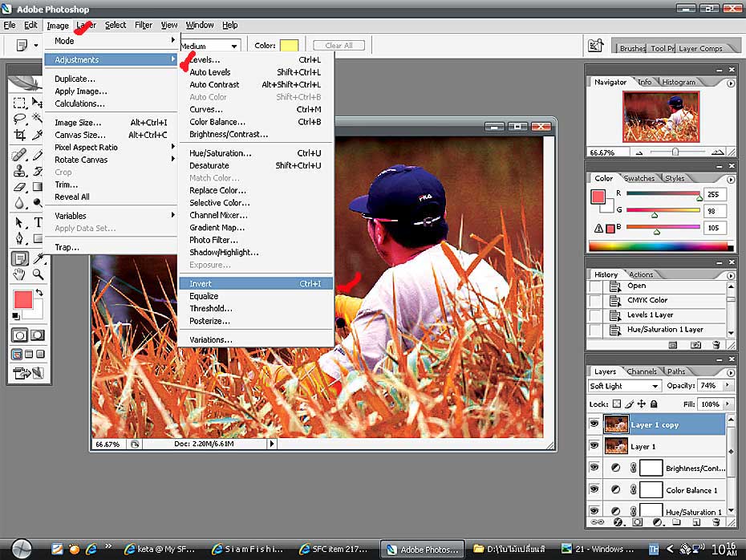
Task: Open the Filter menu
Action: pos(144,25)
